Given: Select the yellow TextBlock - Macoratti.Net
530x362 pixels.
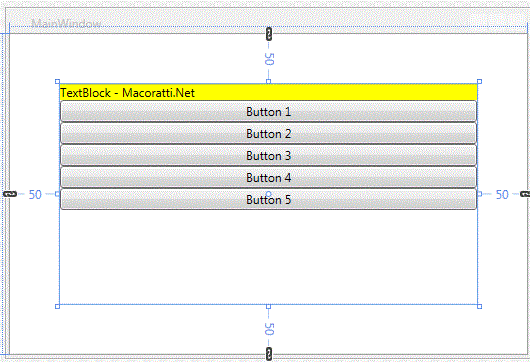Looking at the screenshot, I should pos(268,92).
